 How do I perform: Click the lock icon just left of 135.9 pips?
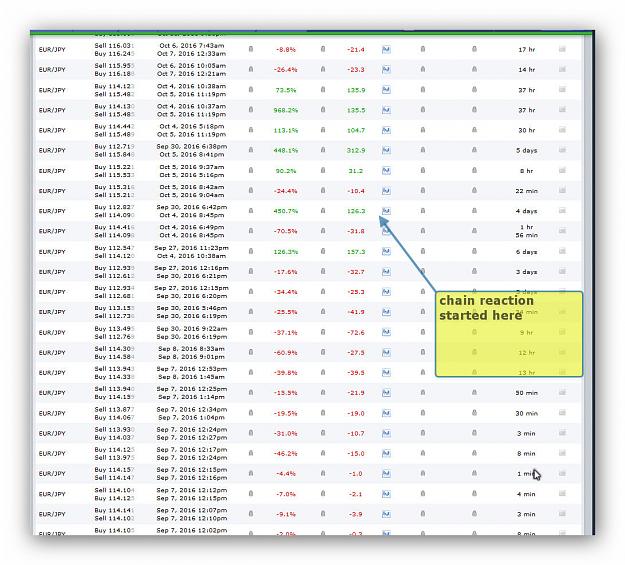[323, 90]
